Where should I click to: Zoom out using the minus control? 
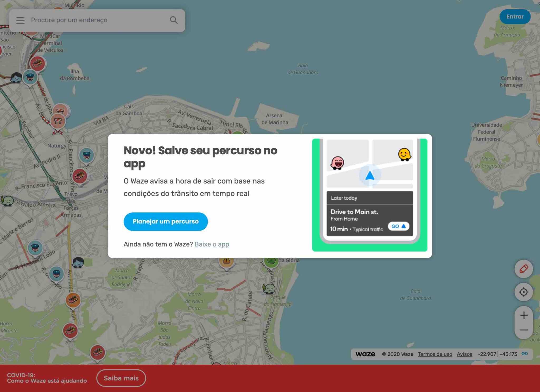524,330
